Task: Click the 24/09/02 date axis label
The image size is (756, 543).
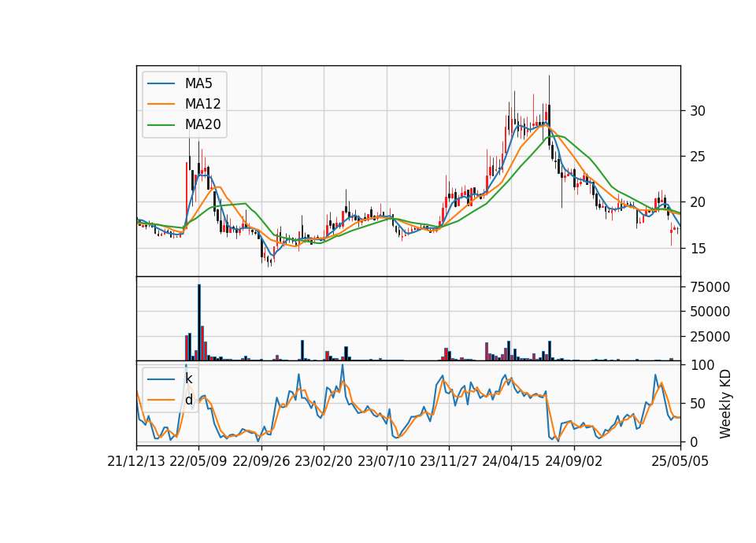Action: (574, 461)
